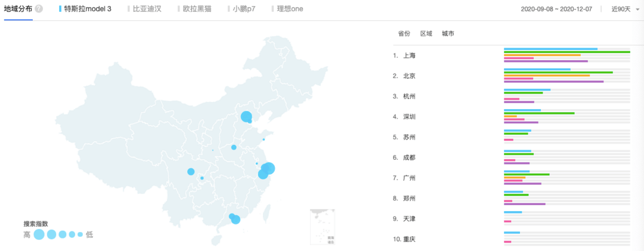644x251 pixels.
Task: Switch to the 区域 tab
Action: click(x=426, y=34)
